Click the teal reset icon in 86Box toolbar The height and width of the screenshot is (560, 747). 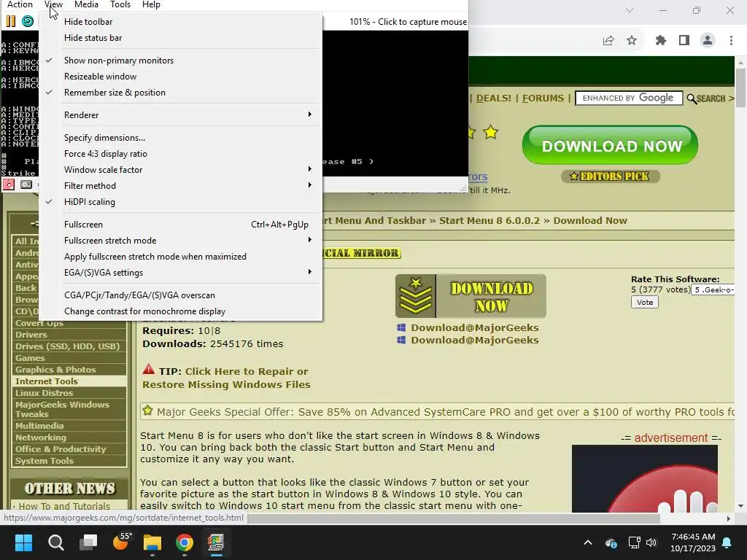point(28,21)
